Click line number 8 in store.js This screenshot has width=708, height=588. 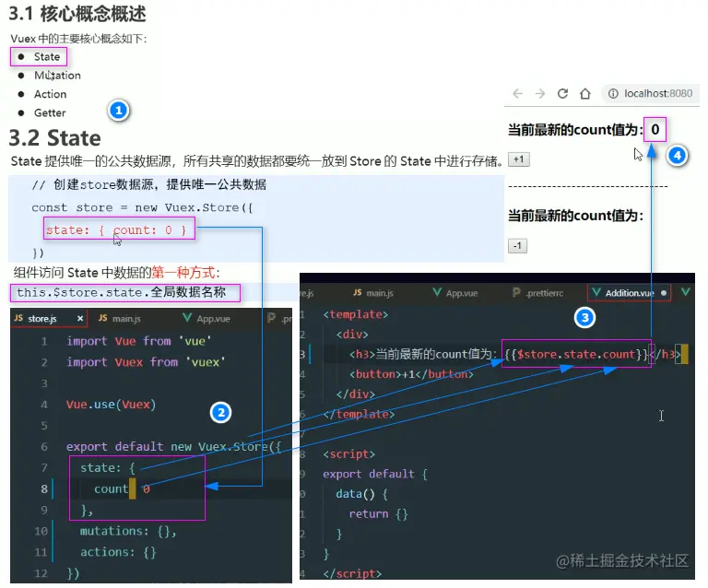coord(44,488)
